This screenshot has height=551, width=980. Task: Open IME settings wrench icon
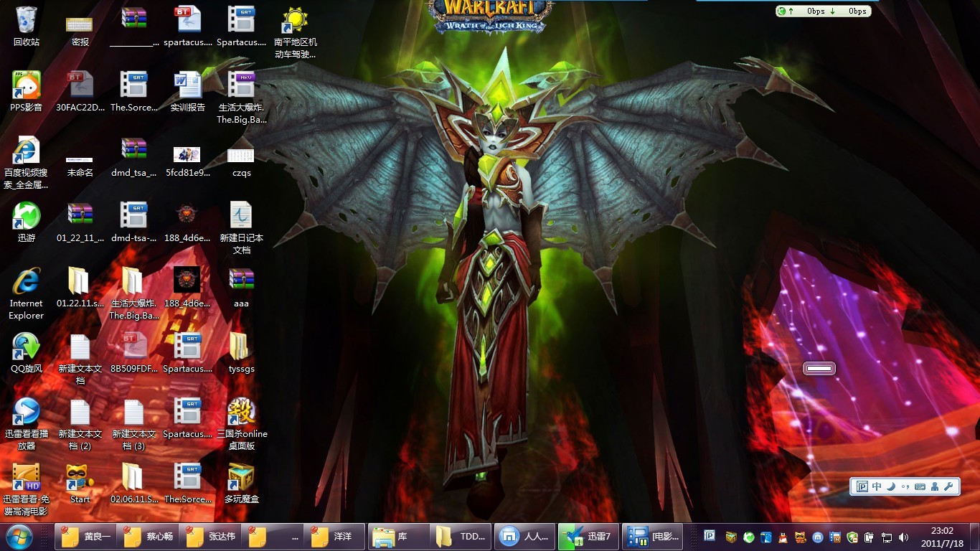coord(948,486)
